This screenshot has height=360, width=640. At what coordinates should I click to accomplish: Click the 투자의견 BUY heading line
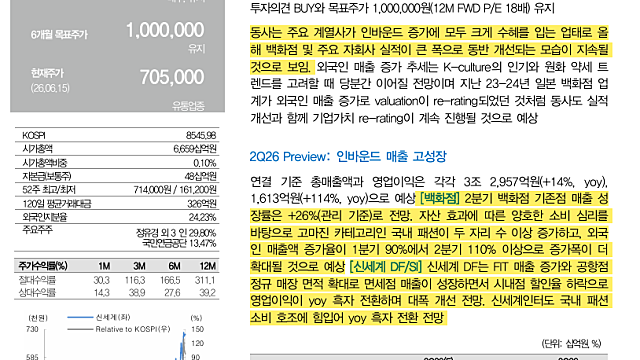(402, 9)
